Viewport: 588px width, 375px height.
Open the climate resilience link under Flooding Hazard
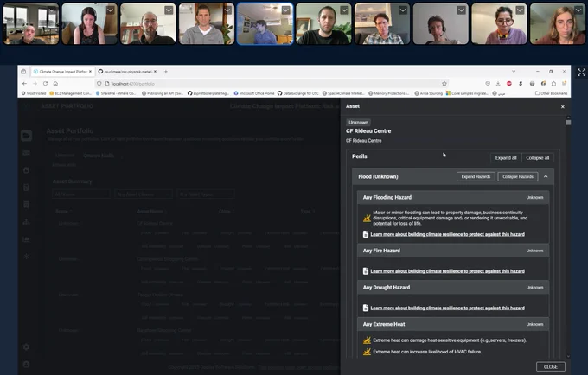(x=447, y=234)
